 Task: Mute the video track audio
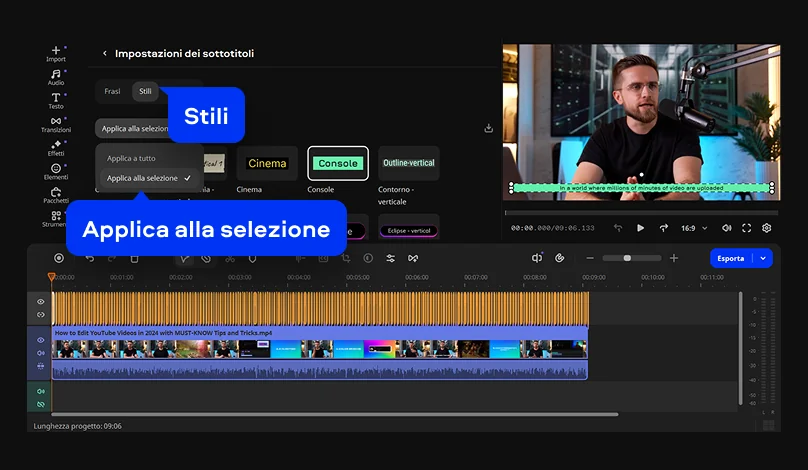(x=41, y=353)
